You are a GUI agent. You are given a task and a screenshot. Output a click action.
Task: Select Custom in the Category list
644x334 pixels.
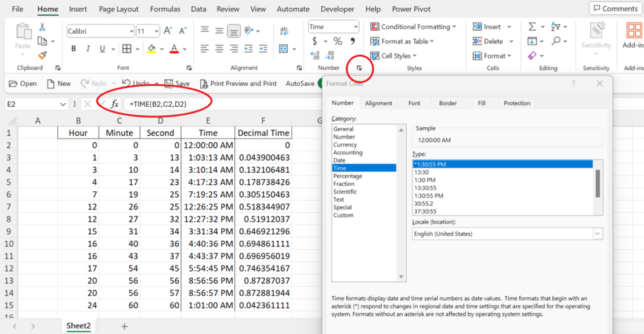[343, 215]
